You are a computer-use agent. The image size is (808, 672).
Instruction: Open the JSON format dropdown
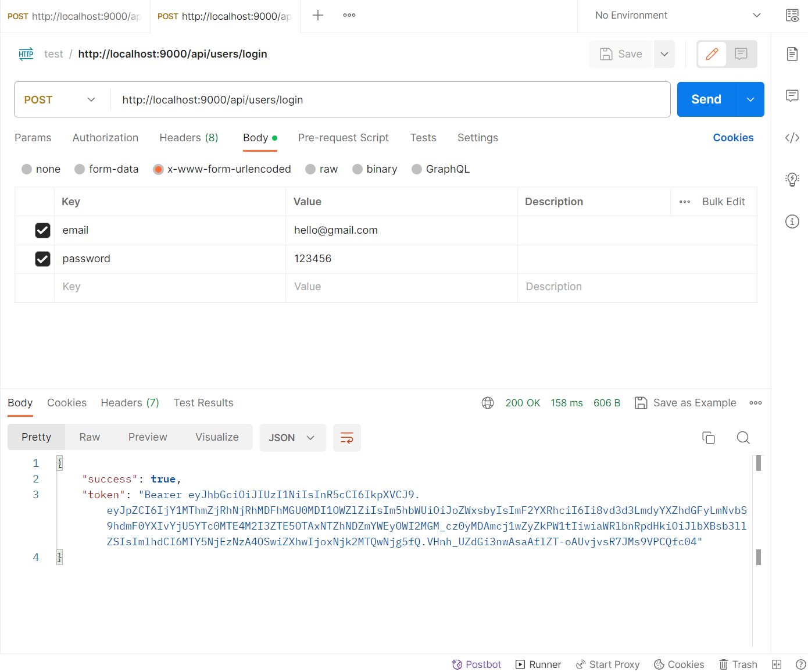[291, 438]
